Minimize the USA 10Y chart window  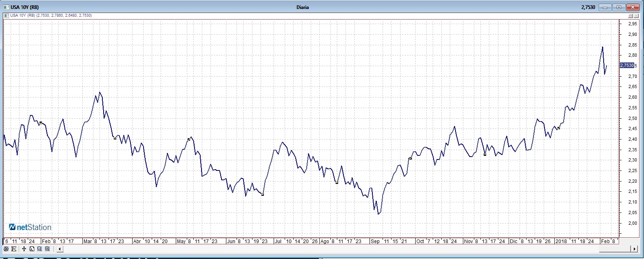click(x=606, y=7)
